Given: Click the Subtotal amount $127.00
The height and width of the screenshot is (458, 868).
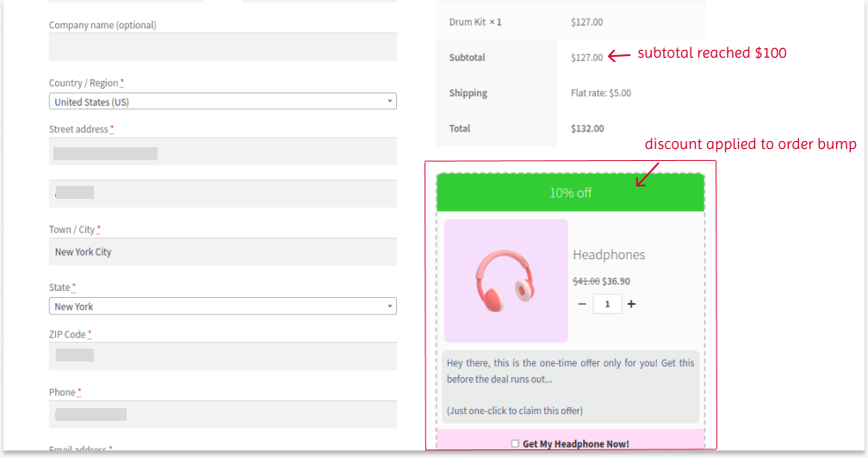Looking at the screenshot, I should (586, 58).
